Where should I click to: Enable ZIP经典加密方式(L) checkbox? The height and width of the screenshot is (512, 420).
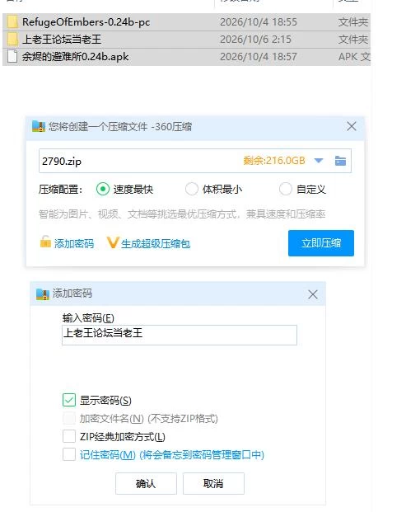(69, 436)
